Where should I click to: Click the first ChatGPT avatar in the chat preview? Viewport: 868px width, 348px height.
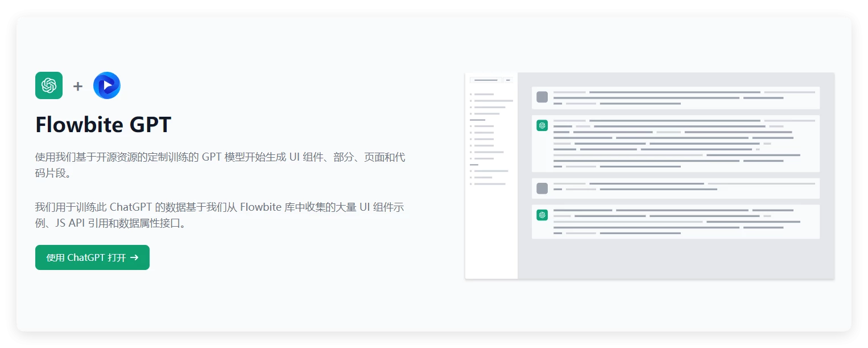click(542, 125)
